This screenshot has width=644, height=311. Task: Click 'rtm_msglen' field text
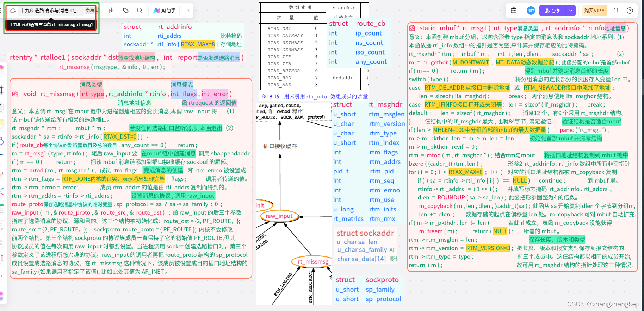click(386, 114)
